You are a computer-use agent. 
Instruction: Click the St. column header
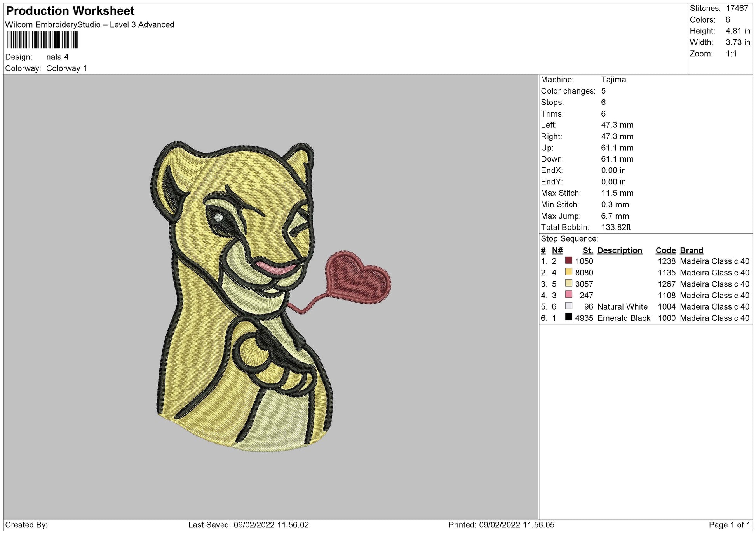pos(587,250)
